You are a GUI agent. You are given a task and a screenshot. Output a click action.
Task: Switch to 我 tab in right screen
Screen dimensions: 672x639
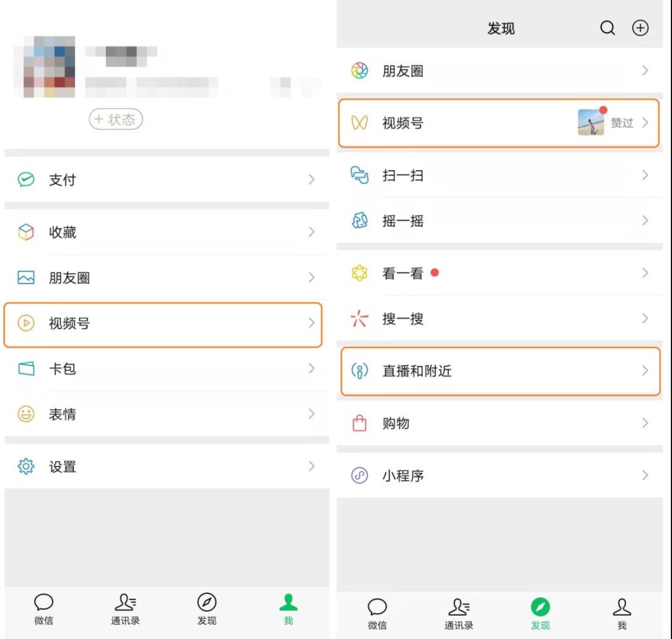pos(621,613)
